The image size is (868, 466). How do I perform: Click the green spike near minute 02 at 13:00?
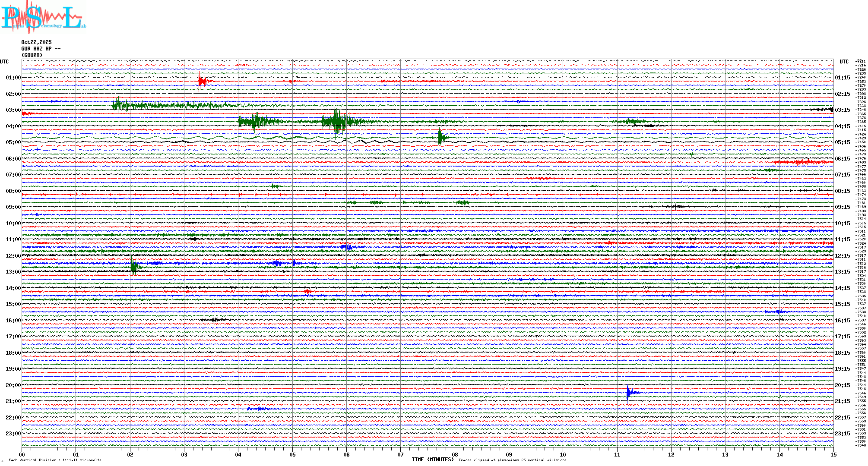point(133,267)
